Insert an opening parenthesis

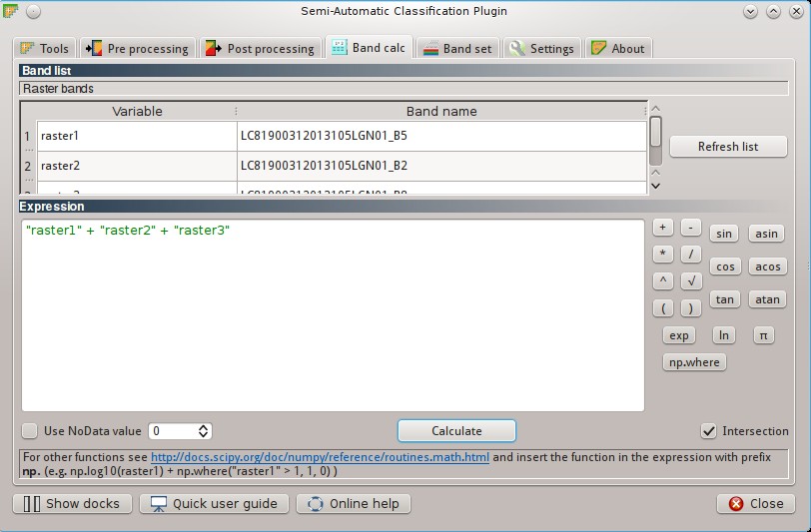pyautogui.click(x=663, y=308)
